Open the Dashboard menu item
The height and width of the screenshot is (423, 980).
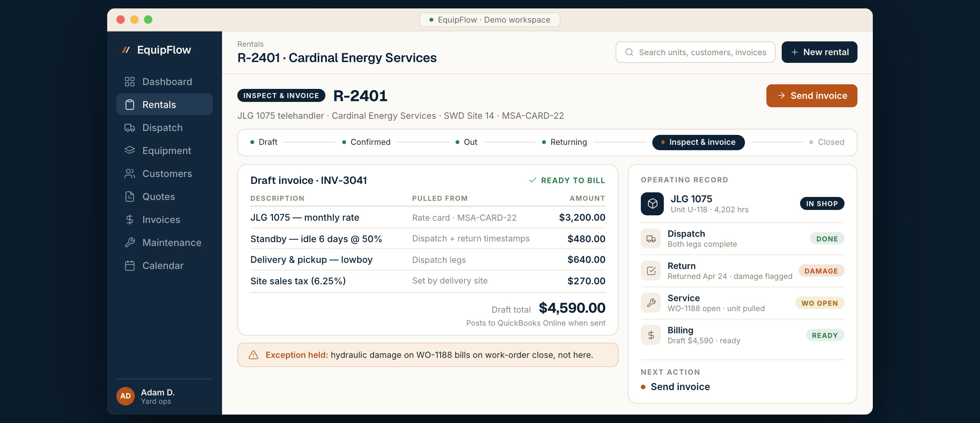click(x=165, y=82)
